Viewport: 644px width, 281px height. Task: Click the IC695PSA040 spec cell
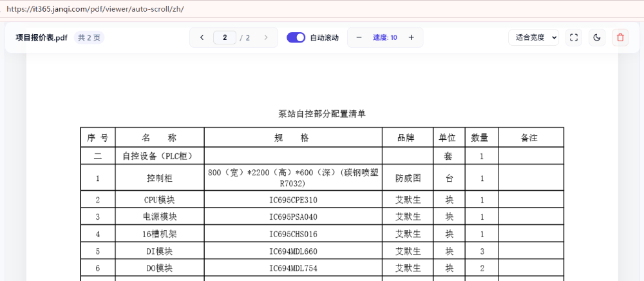(x=293, y=217)
